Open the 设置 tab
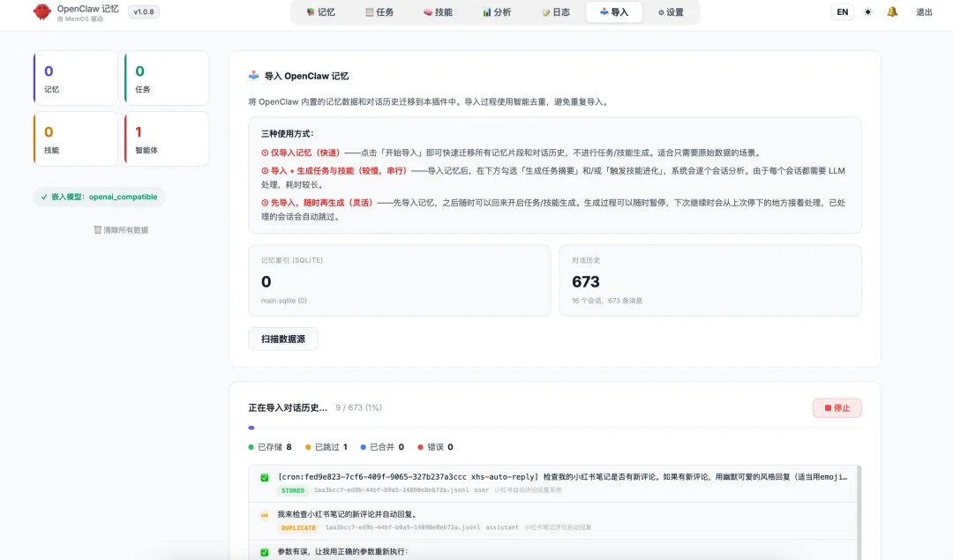Viewport: 953px width, 560px height. coord(671,12)
